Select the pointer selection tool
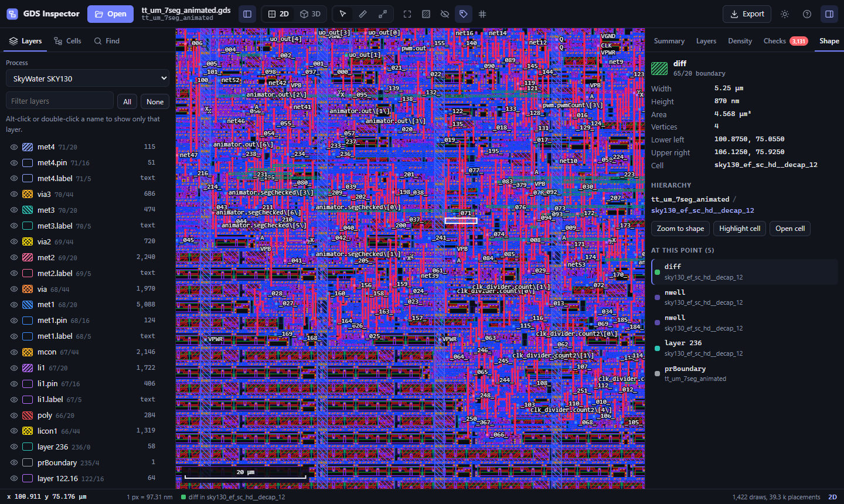Image resolution: width=844 pixels, height=504 pixels. (x=343, y=14)
